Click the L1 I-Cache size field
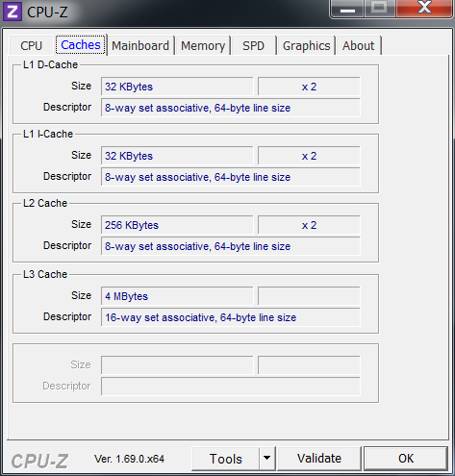455x476 pixels. (x=177, y=156)
